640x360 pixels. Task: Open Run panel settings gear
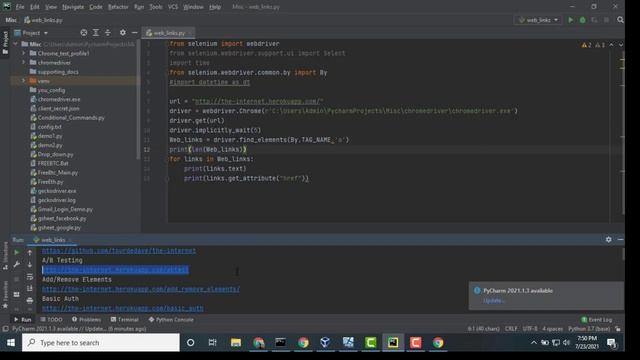pos(609,240)
